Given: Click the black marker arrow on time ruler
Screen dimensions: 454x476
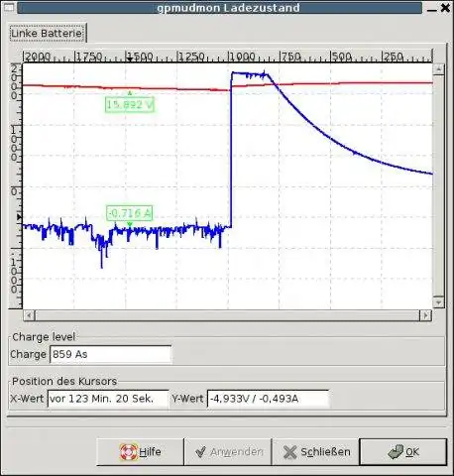Looking at the screenshot, I should [130, 59].
